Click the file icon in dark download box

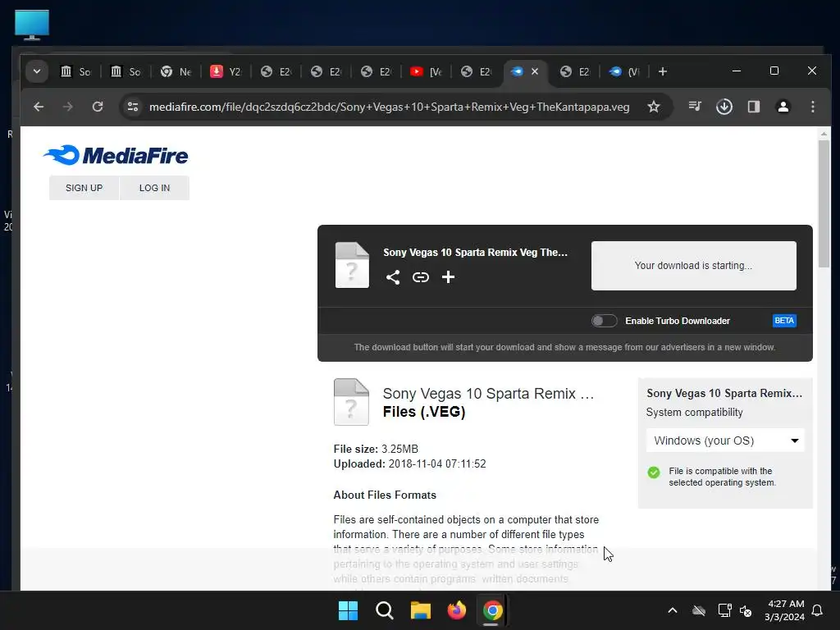coord(352,265)
